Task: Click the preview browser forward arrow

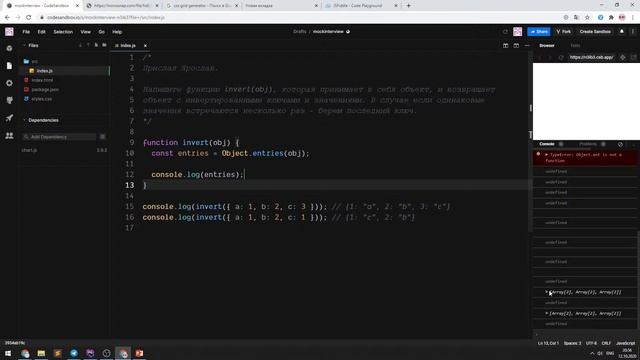Action: (550, 58)
